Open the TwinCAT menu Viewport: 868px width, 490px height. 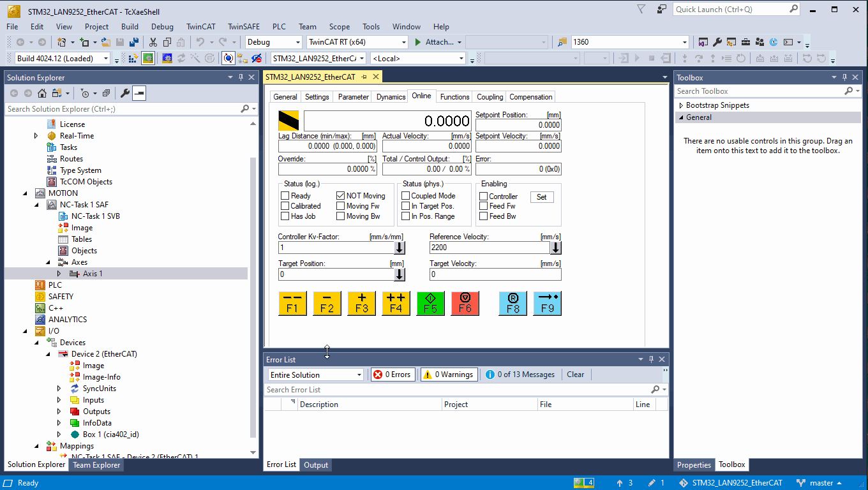[200, 27]
